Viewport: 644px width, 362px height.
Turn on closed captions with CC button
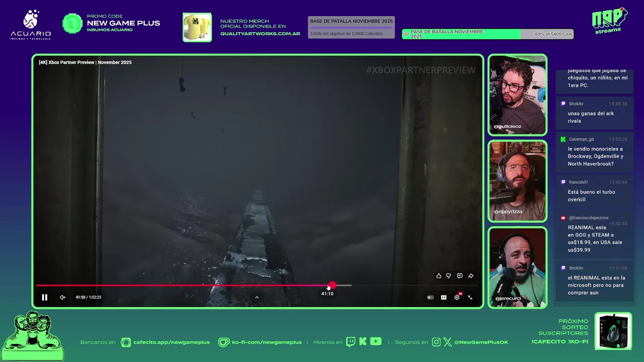[444, 297]
